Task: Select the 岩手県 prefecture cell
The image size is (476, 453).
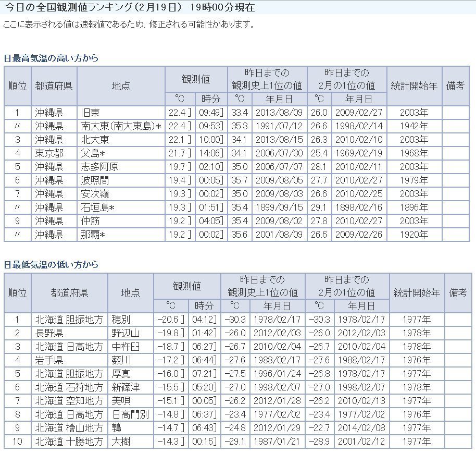Action: pos(49,360)
